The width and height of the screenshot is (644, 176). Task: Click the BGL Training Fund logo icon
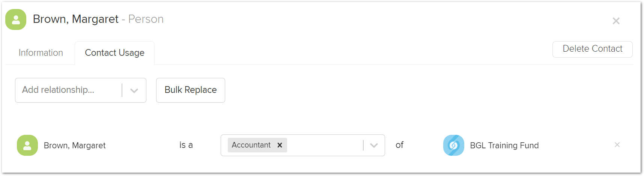(454, 145)
